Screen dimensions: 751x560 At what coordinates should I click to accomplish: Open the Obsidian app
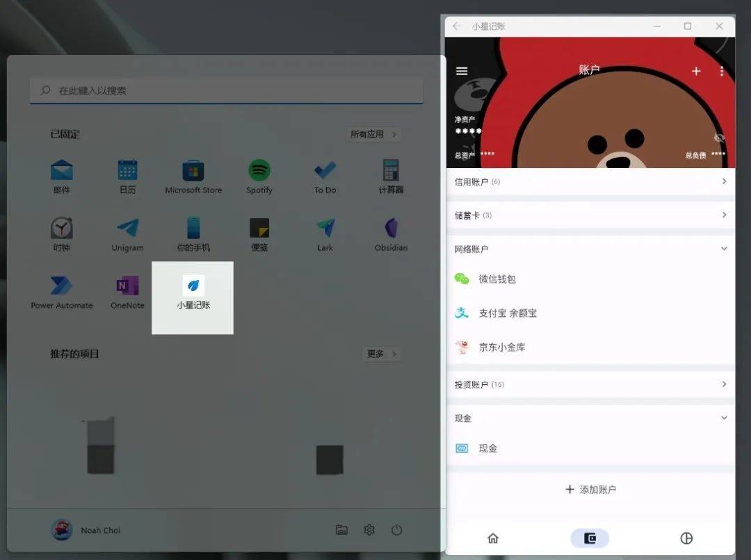[391, 235]
